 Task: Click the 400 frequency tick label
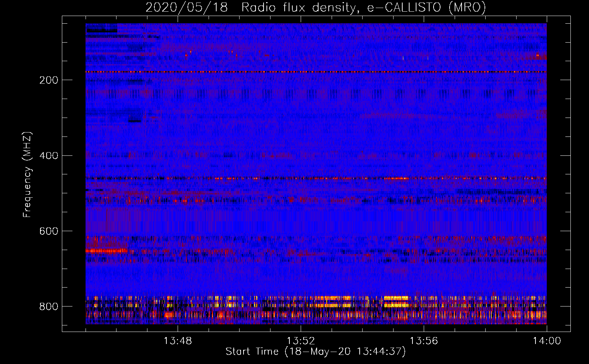[x=49, y=156]
